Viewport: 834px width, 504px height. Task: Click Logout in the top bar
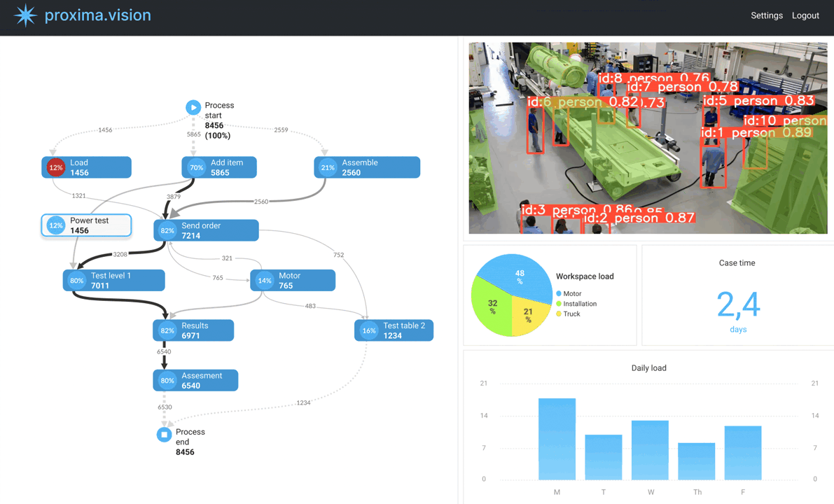[x=805, y=15]
